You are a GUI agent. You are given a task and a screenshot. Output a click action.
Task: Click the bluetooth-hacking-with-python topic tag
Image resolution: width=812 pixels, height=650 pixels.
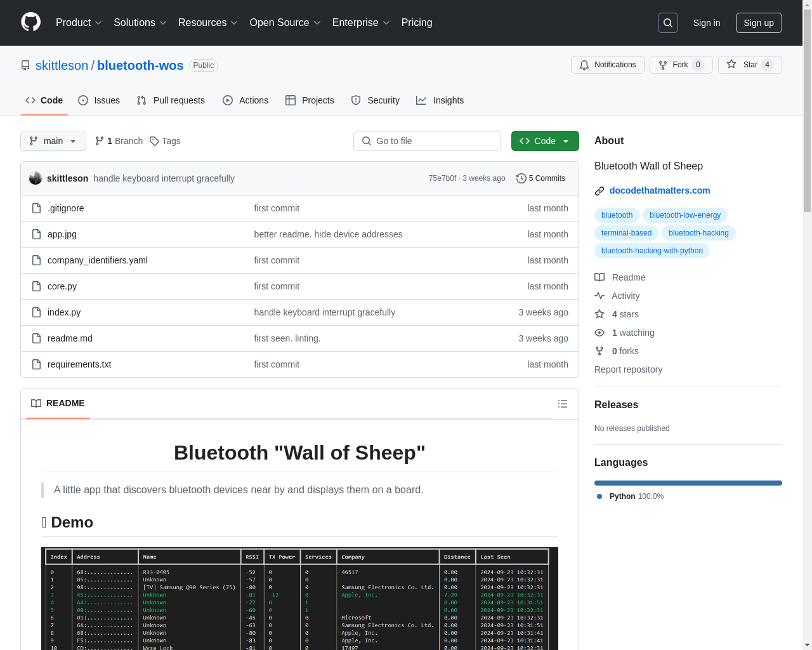652,251
